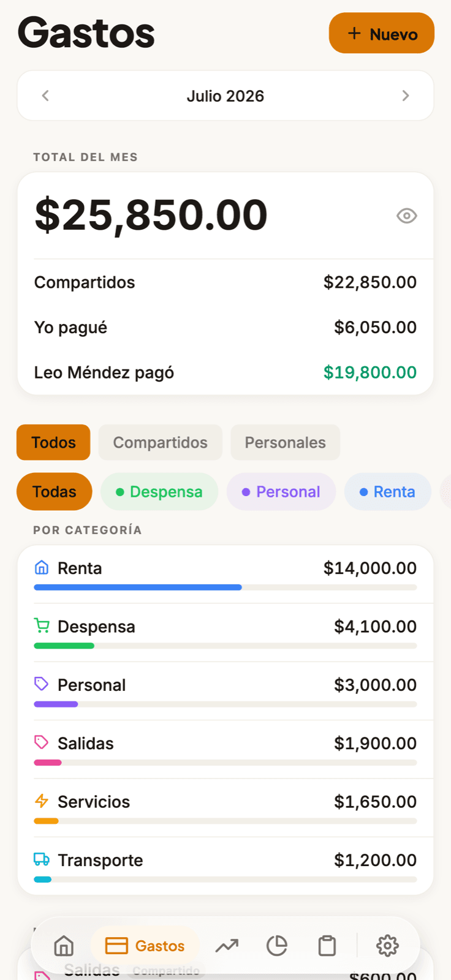This screenshot has width=451, height=980.
Task: Click the Servicios lightning bolt icon
Action: (42, 801)
